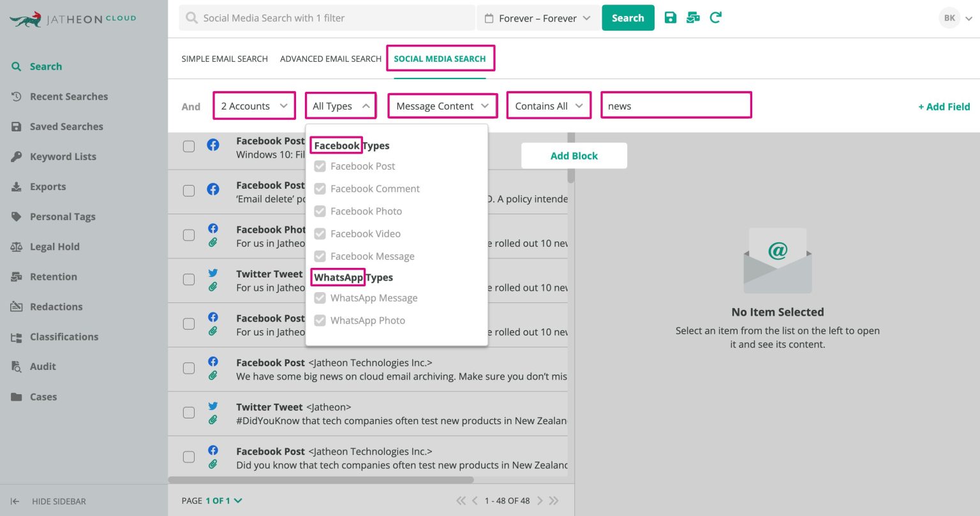Expand the Forever – Forever date range selector
This screenshot has width=980, height=516.
click(x=538, y=18)
